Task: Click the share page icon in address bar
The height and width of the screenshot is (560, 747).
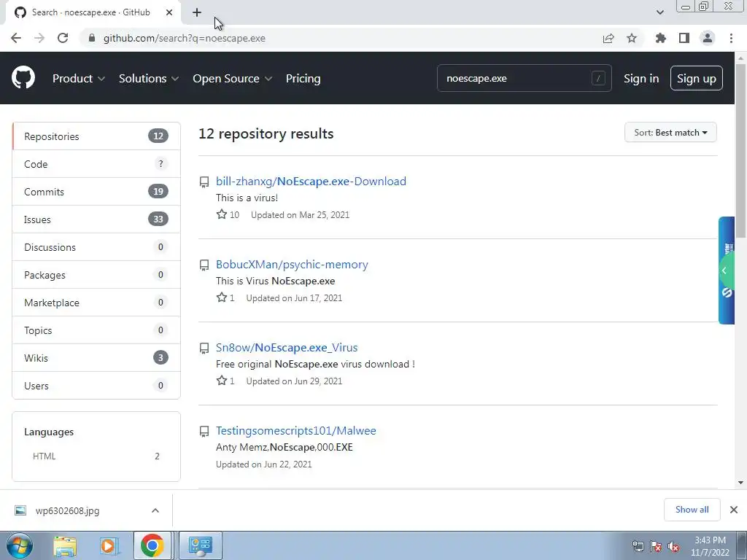Action: tap(608, 38)
